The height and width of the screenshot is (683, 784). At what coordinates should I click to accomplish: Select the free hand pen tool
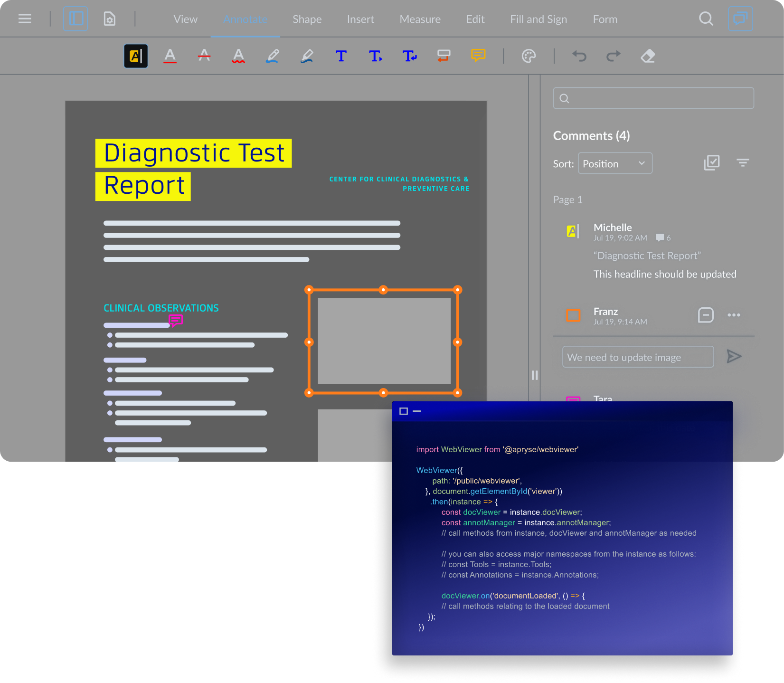(273, 56)
